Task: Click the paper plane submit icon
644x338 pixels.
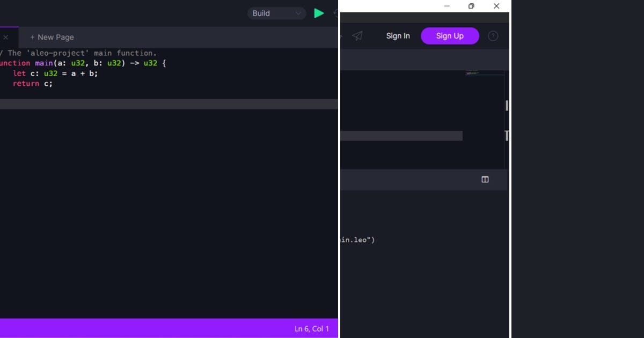Action: pos(357,35)
